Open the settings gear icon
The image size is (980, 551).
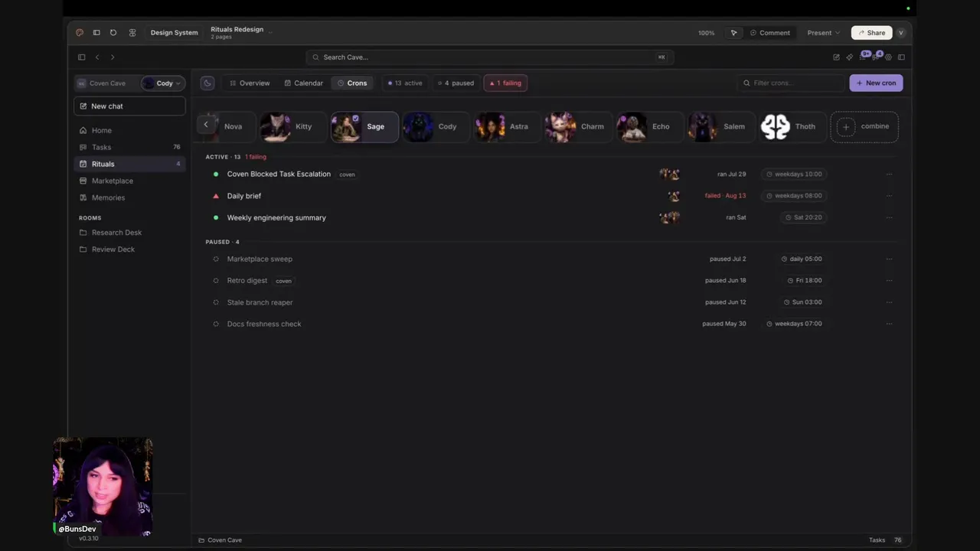(x=888, y=57)
